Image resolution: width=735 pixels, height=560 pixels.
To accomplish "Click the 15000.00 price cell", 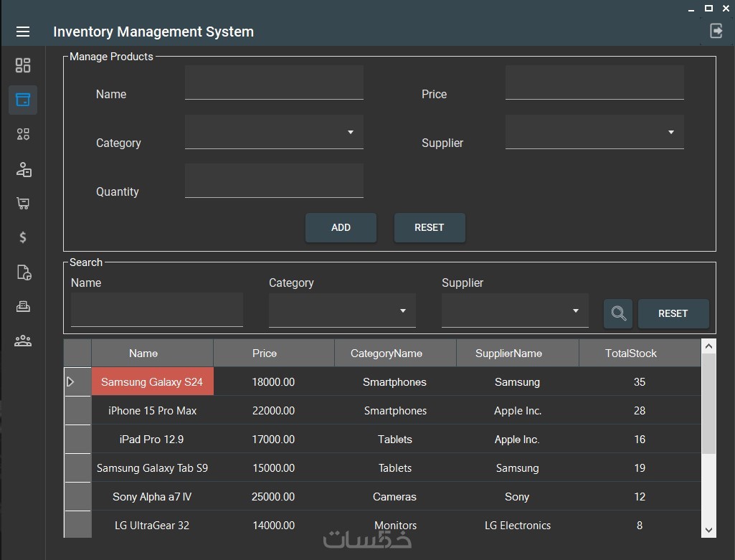I will coord(274,468).
